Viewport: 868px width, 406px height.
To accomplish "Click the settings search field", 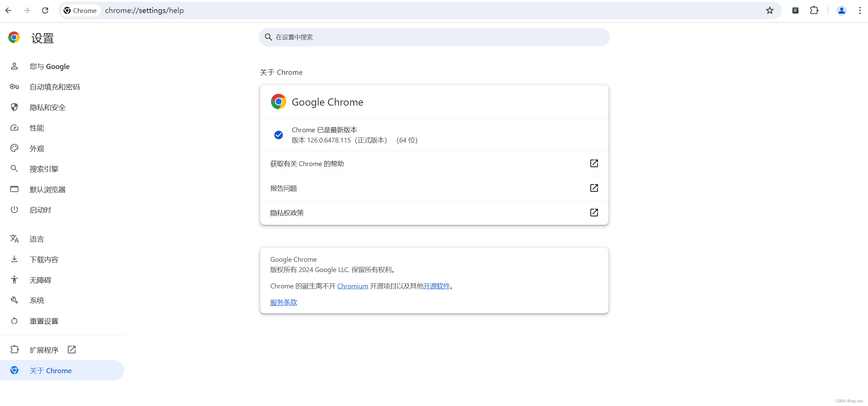I will 434,37.
